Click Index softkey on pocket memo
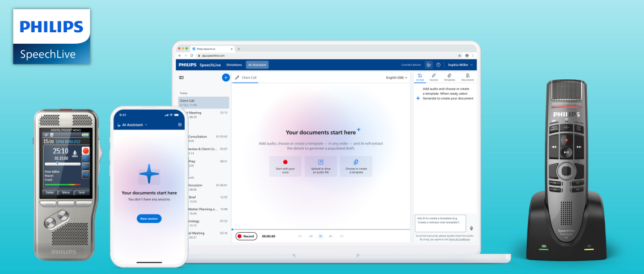 50,192
